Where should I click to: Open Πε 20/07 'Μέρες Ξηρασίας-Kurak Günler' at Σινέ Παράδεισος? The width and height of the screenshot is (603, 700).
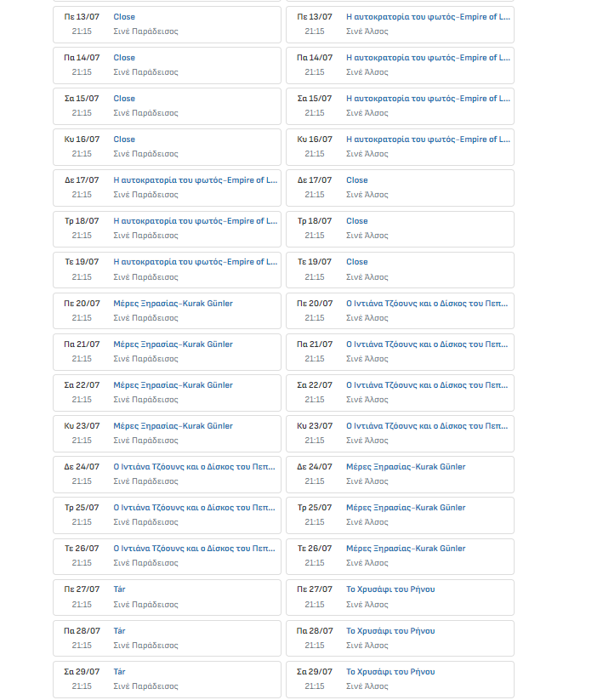coord(173,304)
